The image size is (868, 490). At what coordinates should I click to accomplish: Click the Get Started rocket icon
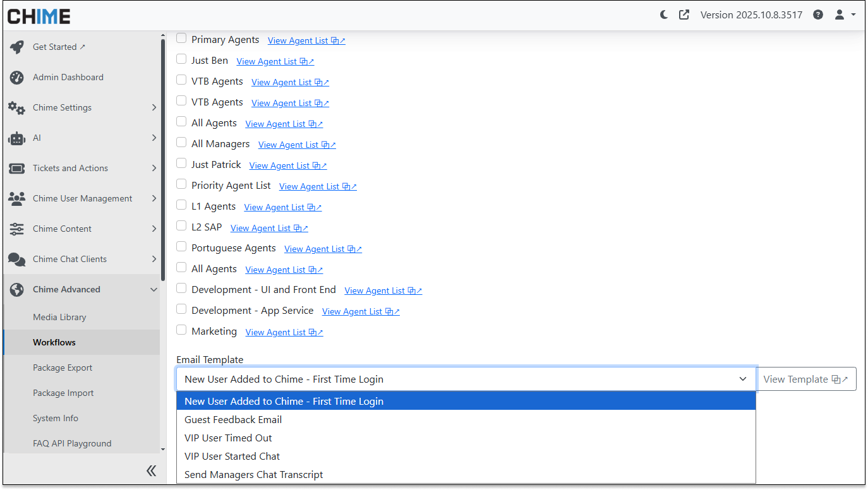coord(17,47)
